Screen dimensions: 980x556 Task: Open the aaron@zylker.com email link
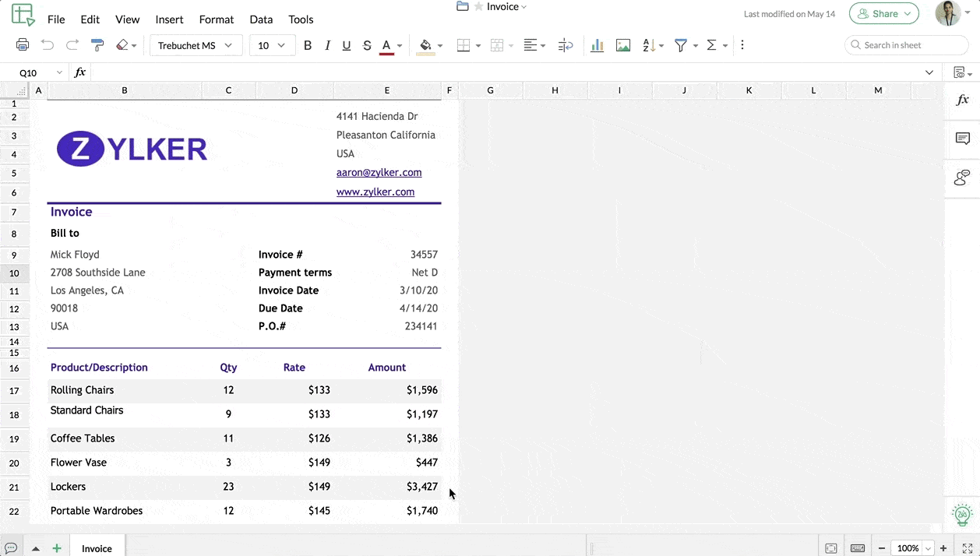click(379, 173)
